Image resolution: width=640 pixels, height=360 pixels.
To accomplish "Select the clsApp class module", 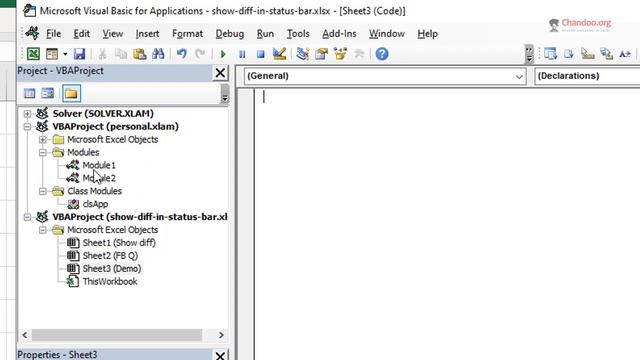I will pyautogui.click(x=95, y=204).
